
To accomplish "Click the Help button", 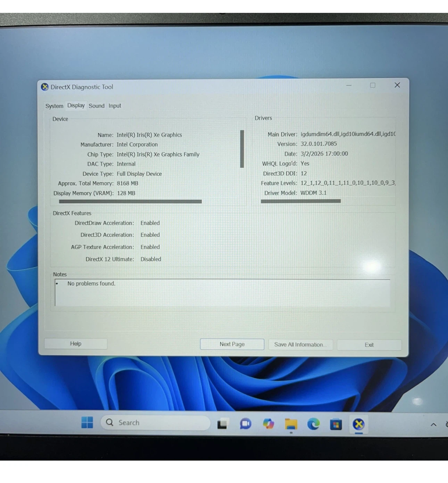I will 76,344.
